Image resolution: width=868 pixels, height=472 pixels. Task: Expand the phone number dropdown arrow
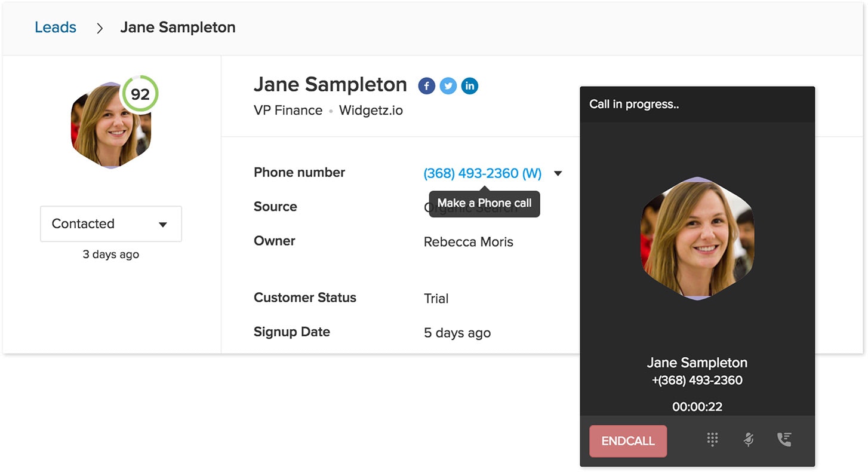click(558, 174)
